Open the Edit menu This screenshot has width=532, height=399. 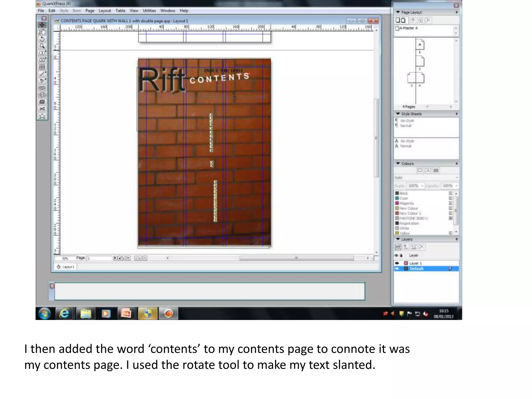(52, 11)
